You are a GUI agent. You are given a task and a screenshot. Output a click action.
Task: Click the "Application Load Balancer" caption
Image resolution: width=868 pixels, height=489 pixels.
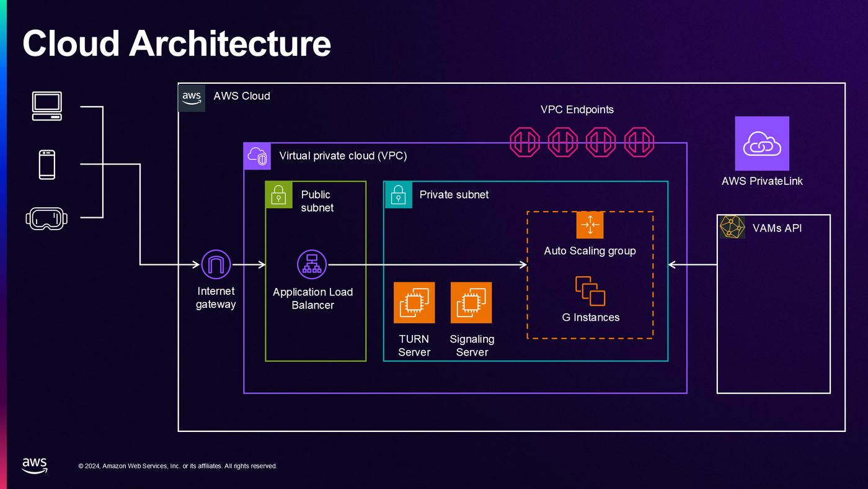[x=313, y=298]
